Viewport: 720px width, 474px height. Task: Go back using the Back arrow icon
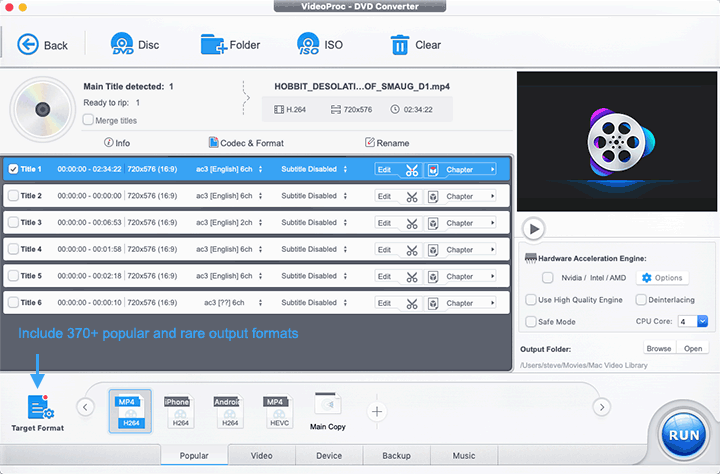[28, 45]
